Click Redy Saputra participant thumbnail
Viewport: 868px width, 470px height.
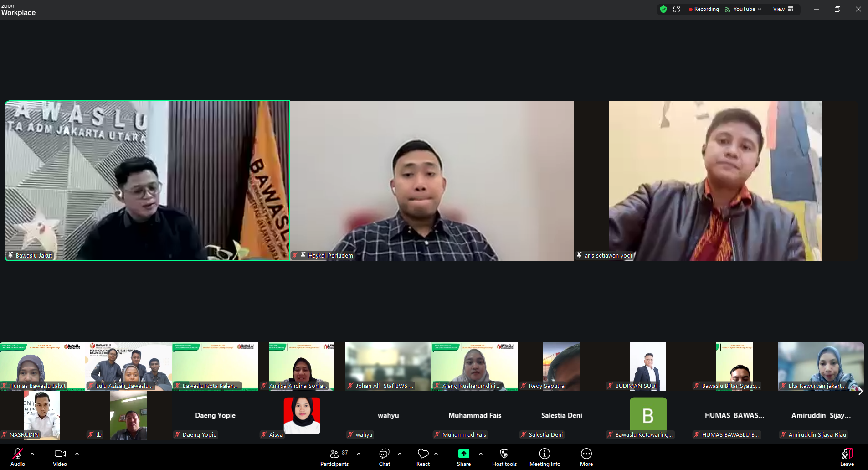pyautogui.click(x=561, y=367)
